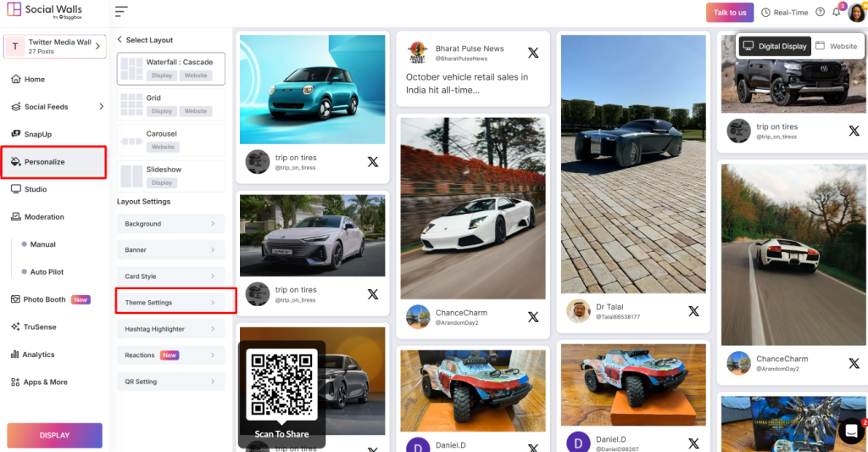Select Display tag under Waterfall : Cascade

162,75
